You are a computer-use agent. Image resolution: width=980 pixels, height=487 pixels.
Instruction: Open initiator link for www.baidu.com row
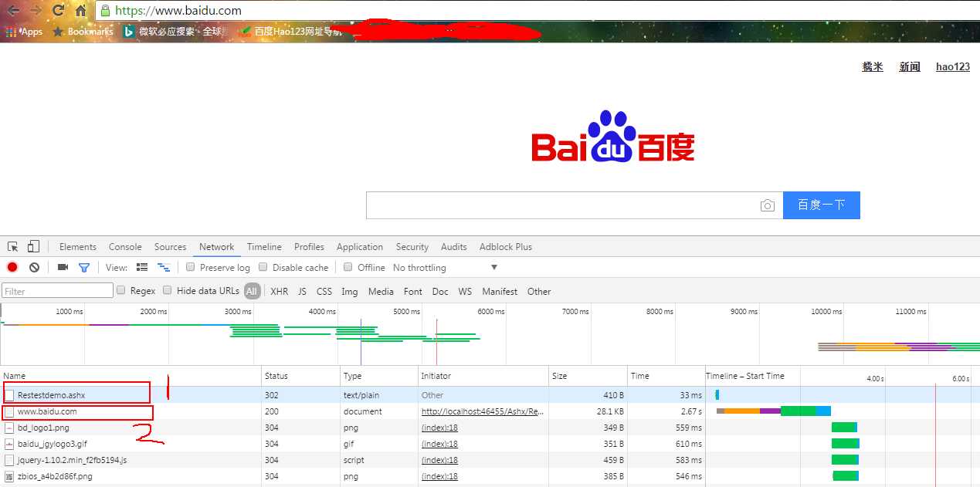[x=483, y=411]
